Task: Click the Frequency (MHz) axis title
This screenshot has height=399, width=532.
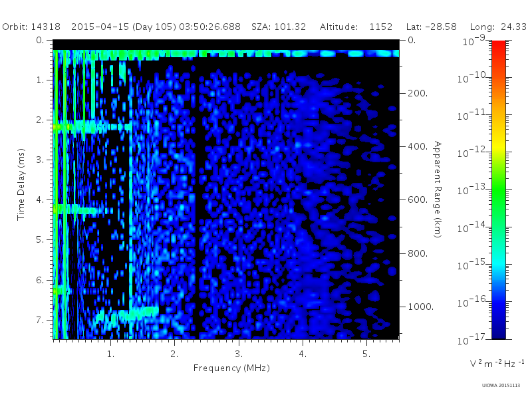Action: coord(231,368)
